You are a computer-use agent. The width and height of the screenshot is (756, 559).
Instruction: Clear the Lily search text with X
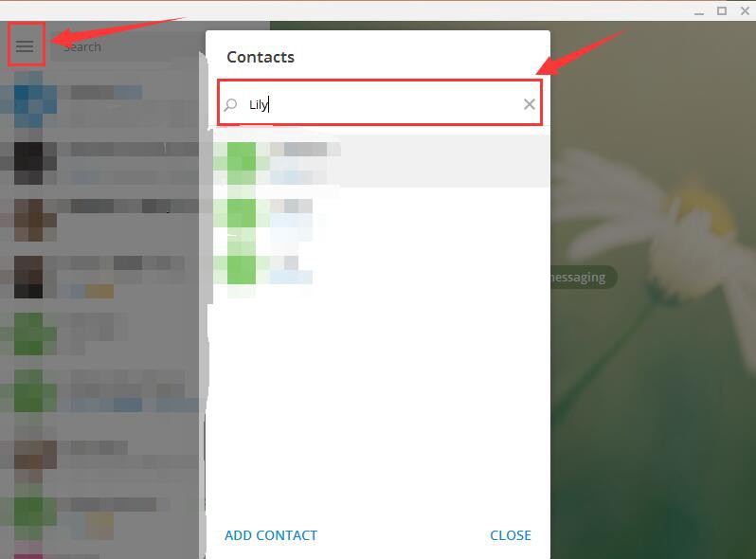point(529,104)
